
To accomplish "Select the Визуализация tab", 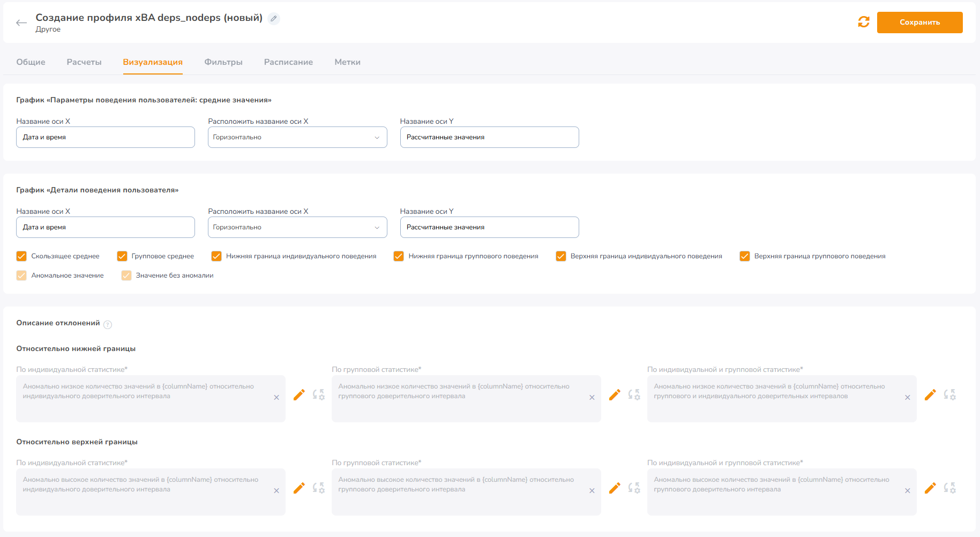I will [153, 62].
